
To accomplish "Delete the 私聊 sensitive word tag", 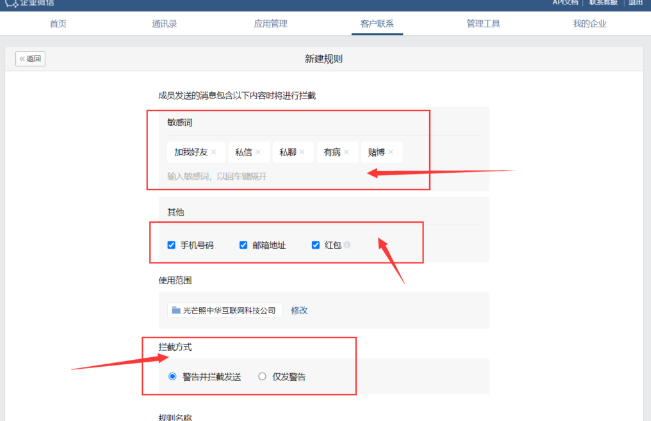I will pos(302,153).
